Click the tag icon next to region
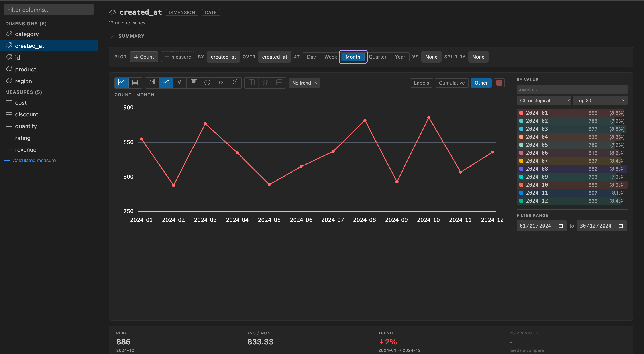 (x=9, y=81)
